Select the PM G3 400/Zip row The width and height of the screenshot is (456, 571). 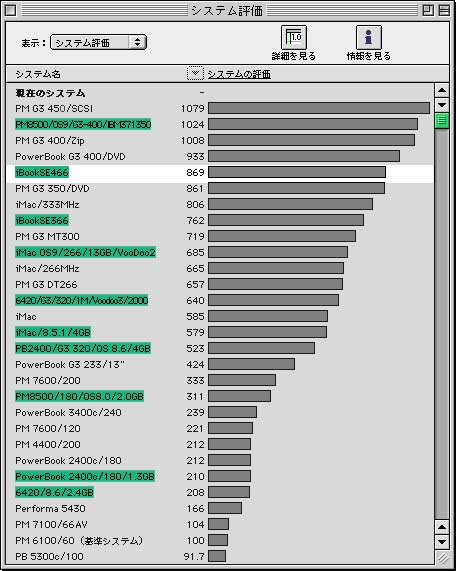[220, 140]
